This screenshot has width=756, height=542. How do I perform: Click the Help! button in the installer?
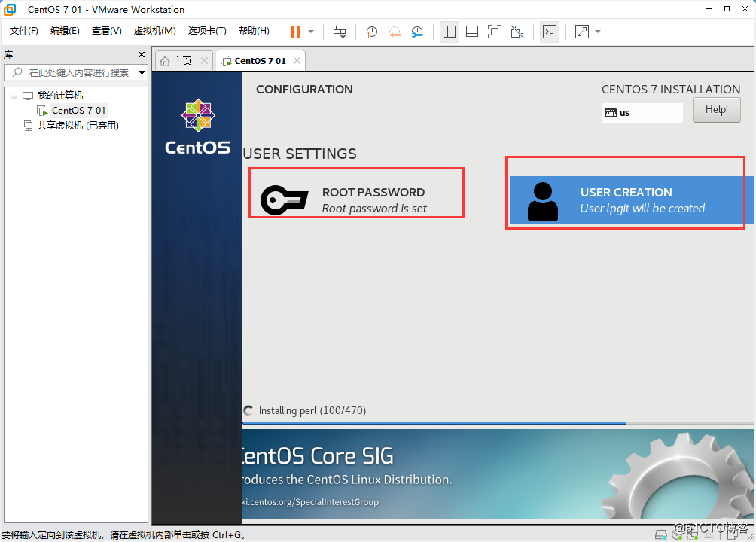[716, 109]
